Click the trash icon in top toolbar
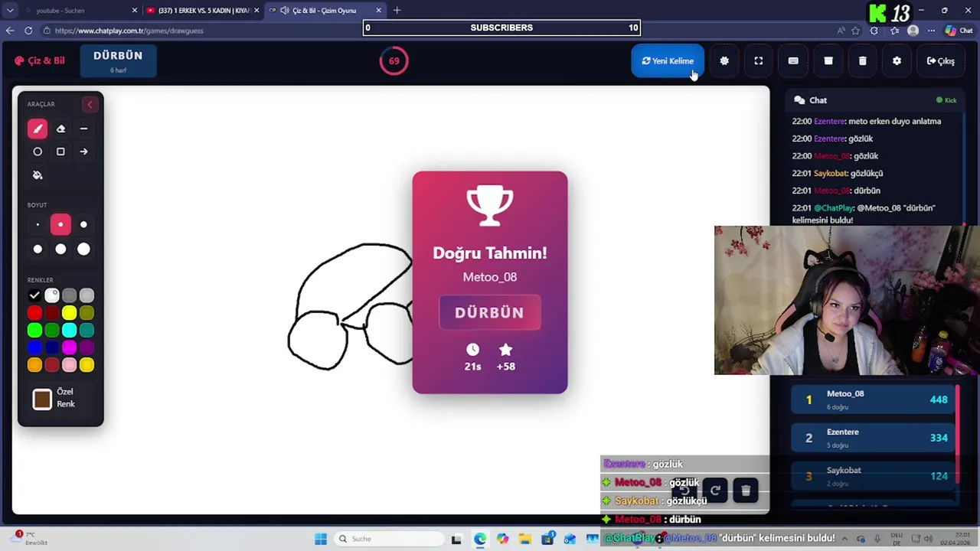 863,61
